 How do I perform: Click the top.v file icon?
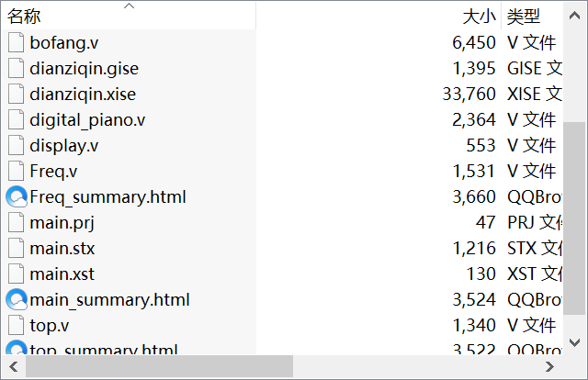[x=16, y=325]
